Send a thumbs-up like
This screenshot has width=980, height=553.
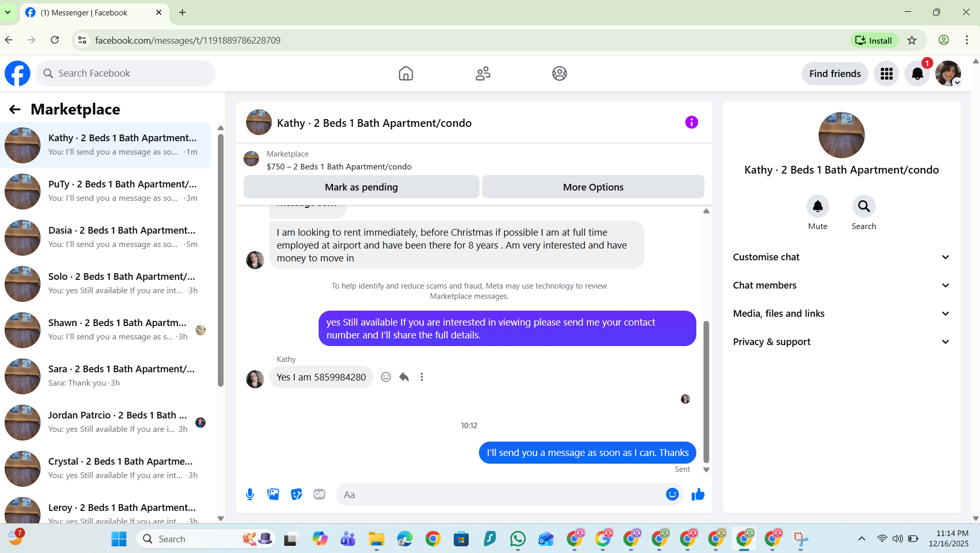(698, 494)
